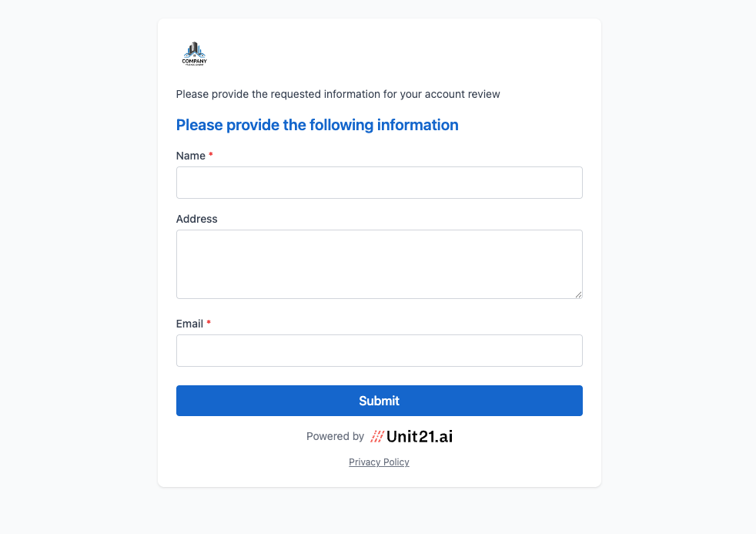Viewport: 756px width, 534px height.
Task: Click the Company logo at top
Action: click(194, 53)
